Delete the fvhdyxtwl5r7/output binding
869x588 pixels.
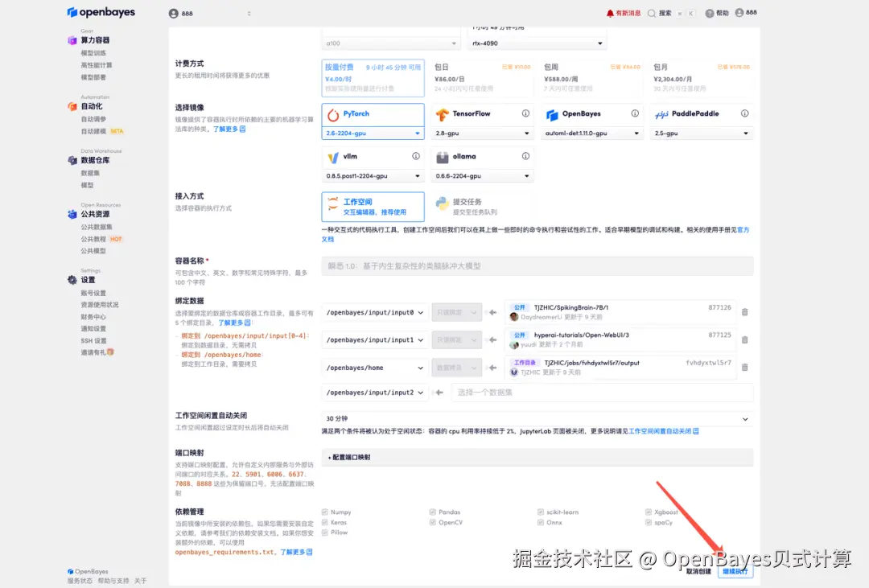745,368
